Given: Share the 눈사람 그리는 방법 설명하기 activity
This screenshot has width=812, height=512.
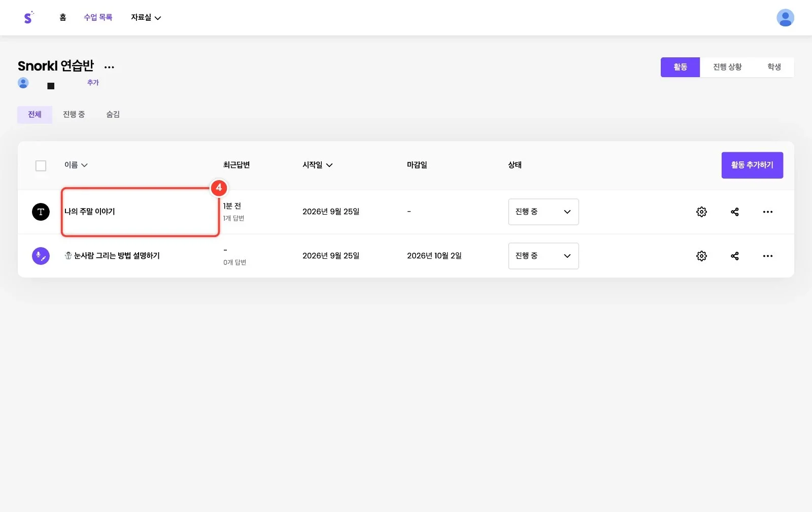Looking at the screenshot, I should (734, 256).
